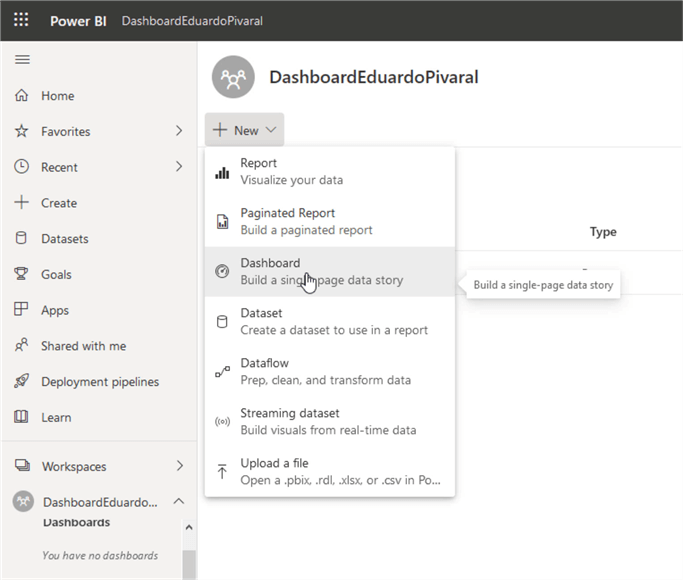Viewport: 683px width, 580px height.
Task: Click the Learn book icon
Action: [21, 417]
